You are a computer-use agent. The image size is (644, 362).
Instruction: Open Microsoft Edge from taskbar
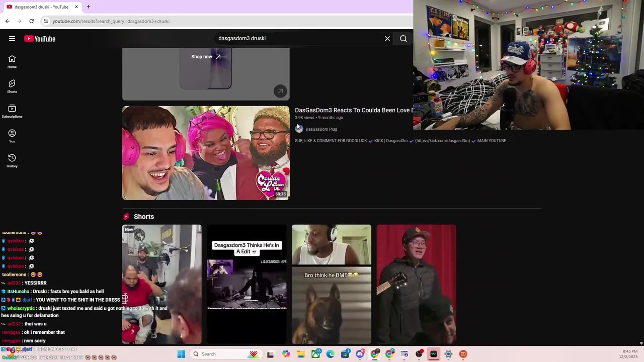click(331, 354)
